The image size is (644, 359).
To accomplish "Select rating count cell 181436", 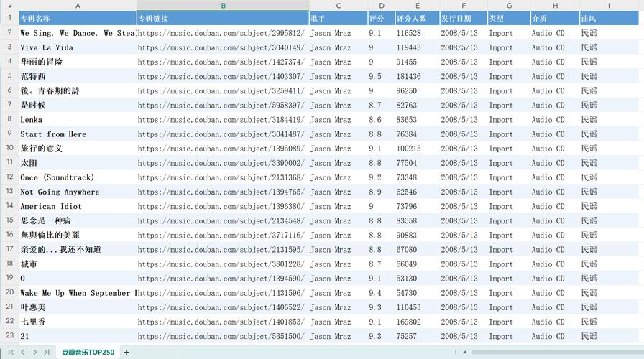I will 418,76.
